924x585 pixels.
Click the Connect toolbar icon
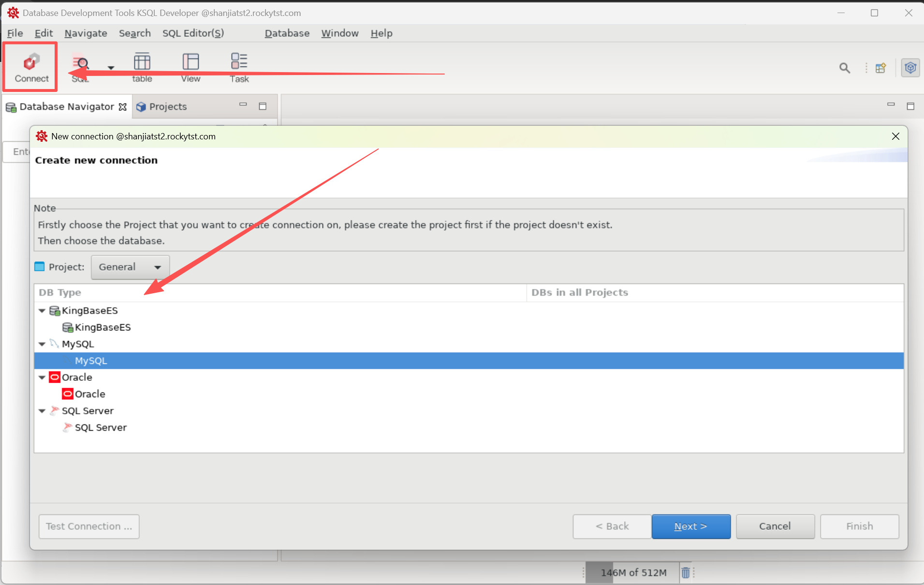tap(31, 67)
